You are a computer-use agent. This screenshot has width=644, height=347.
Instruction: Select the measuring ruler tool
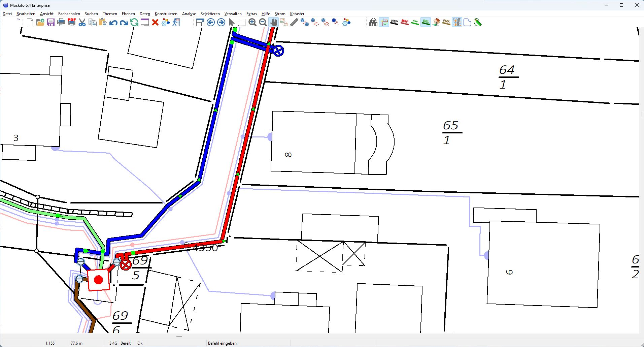(x=294, y=22)
